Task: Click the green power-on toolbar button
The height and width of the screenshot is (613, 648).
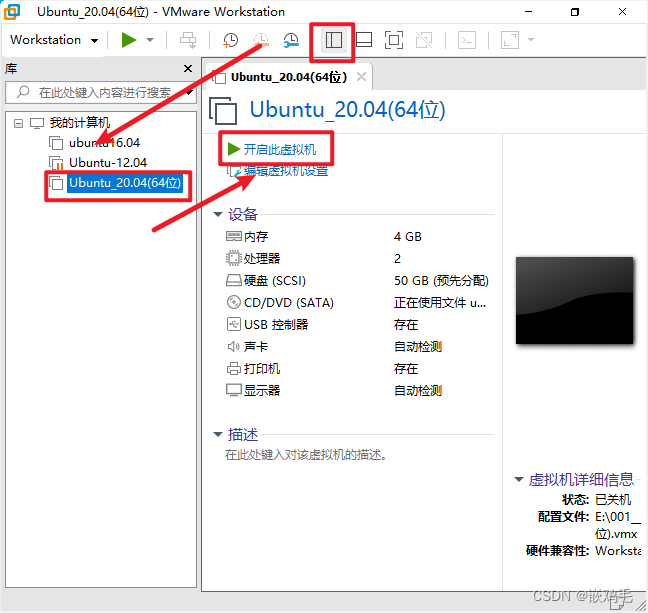Action: coord(129,40)
